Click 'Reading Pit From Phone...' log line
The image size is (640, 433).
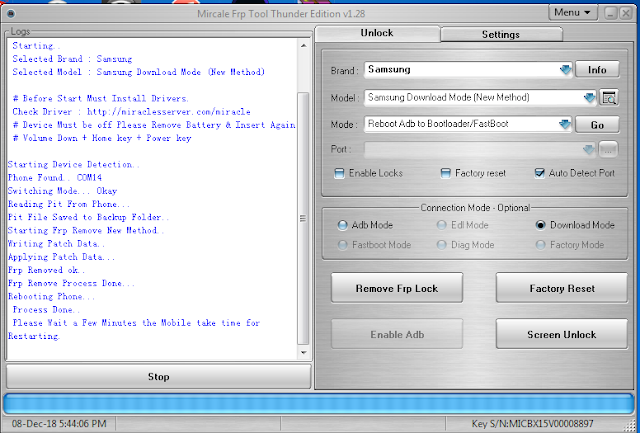[x=69, y=204]
